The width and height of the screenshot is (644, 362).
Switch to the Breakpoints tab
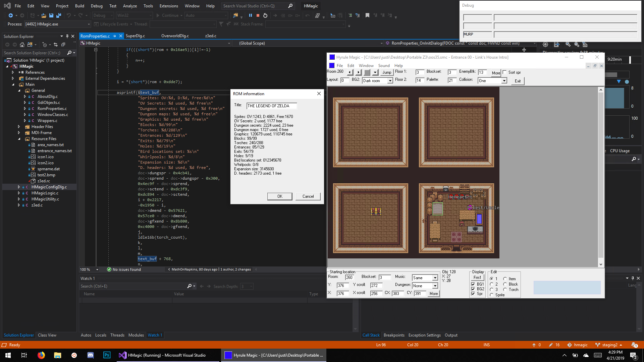[x=394, y=335]
